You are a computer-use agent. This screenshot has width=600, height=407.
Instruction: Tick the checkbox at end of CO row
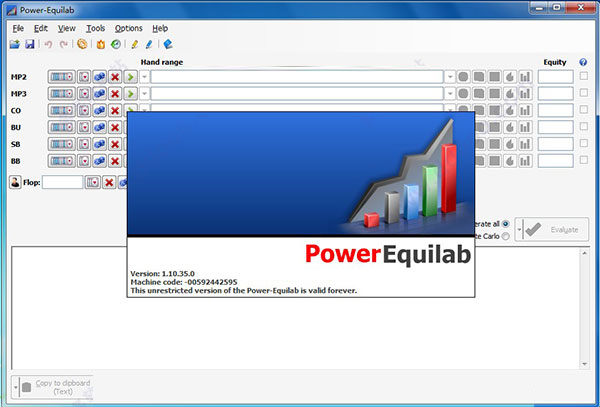tap(584, 109)
